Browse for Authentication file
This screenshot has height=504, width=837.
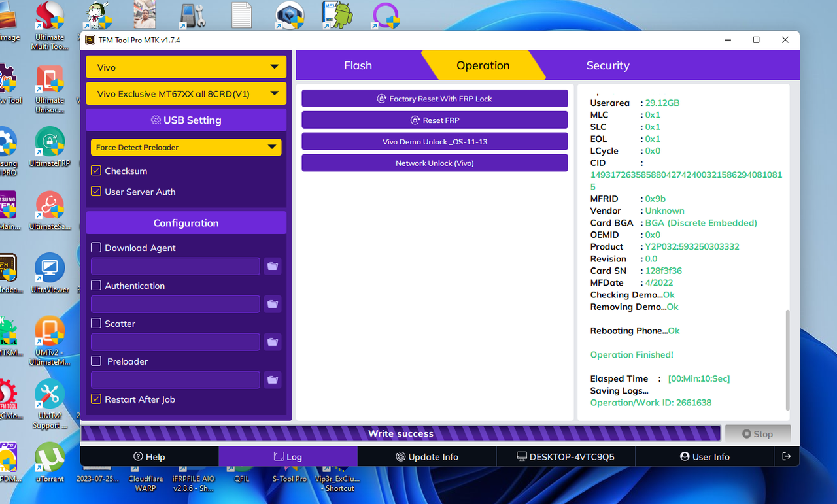[273, 304]
